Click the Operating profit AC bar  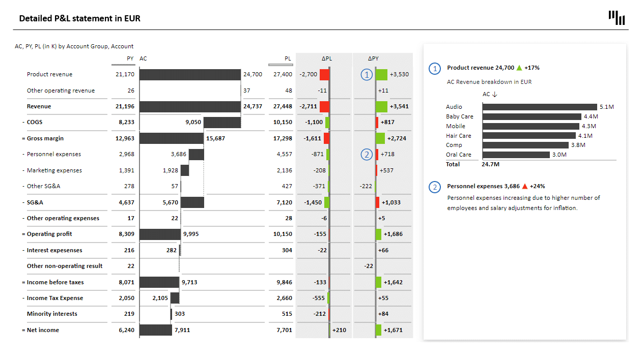click(160, 234)
